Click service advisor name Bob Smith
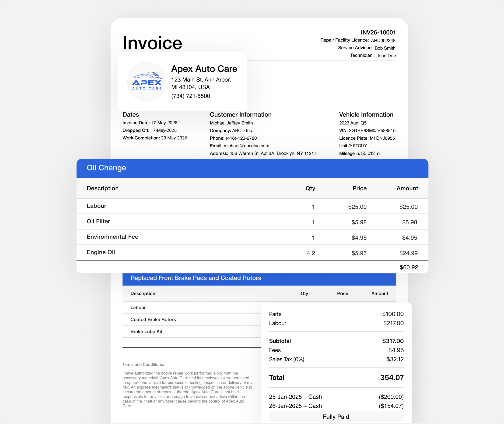This screenshot has height=424, width=504. tap(385, 48)
